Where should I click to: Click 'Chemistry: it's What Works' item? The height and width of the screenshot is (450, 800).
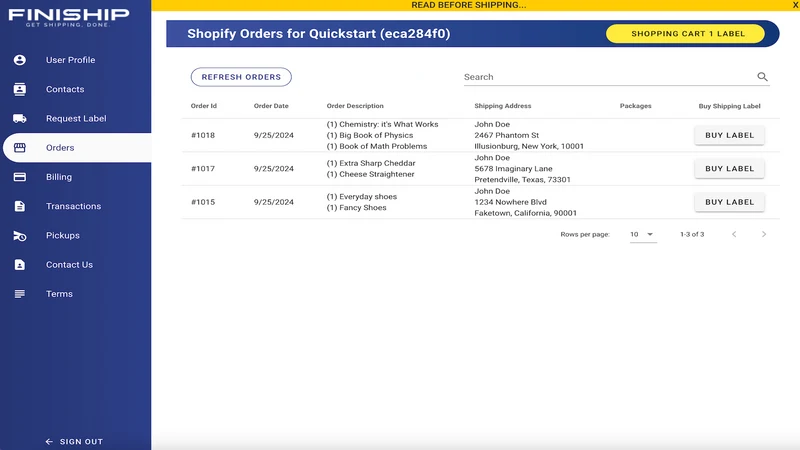(x=383, y=124)
